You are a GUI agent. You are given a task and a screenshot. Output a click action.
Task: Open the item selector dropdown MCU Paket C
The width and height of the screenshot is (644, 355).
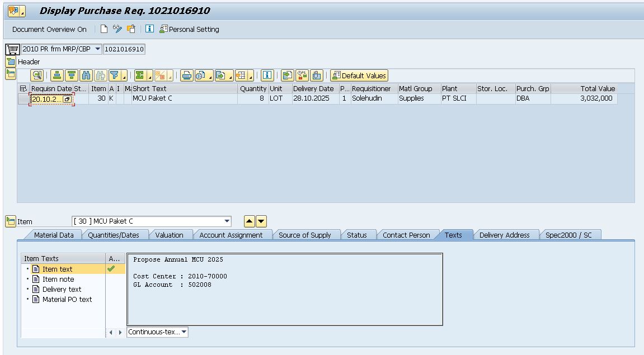pyautogui.click(x=227, y=221)
